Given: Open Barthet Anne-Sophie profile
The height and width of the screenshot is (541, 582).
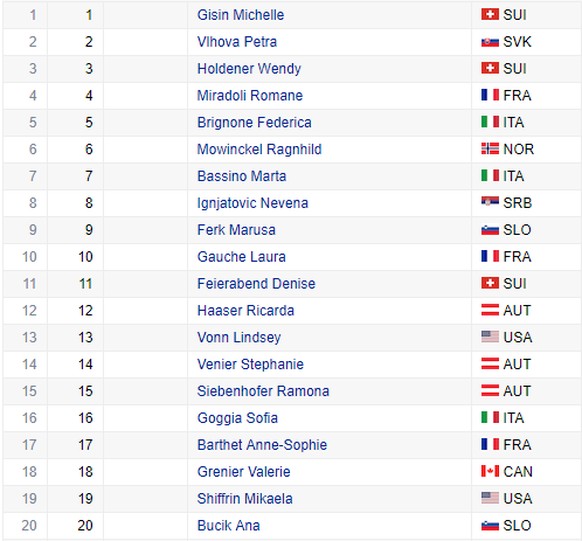Looking at the screenshot, I should (262, 445).
